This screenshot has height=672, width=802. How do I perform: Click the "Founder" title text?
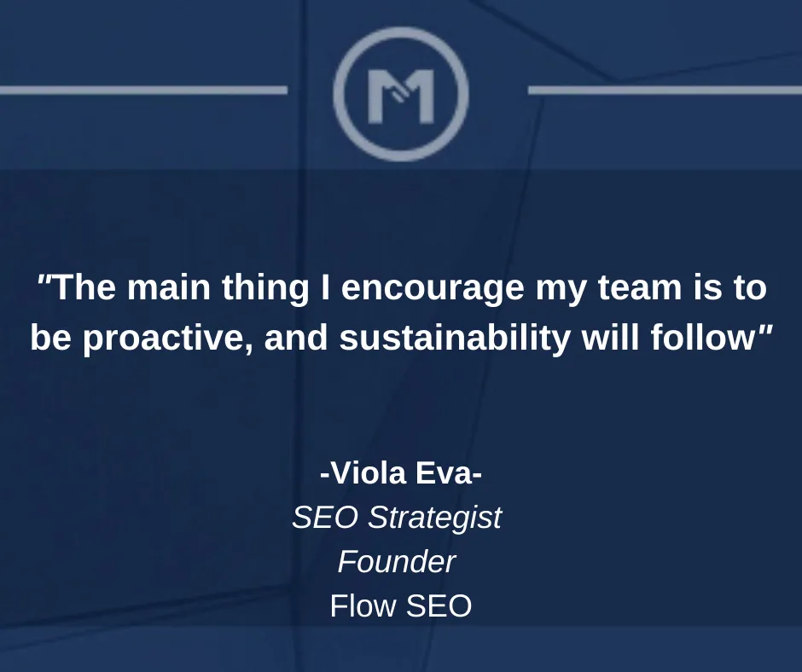397,562
